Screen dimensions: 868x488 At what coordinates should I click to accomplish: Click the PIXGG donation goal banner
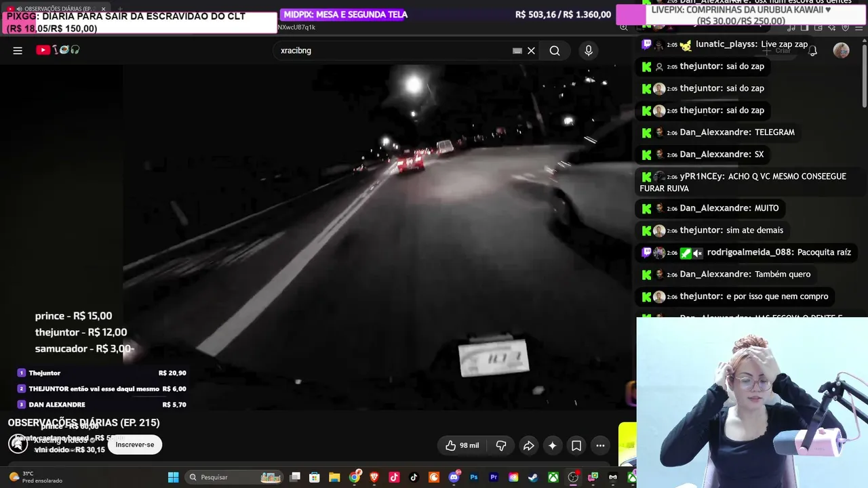(140, 22)
